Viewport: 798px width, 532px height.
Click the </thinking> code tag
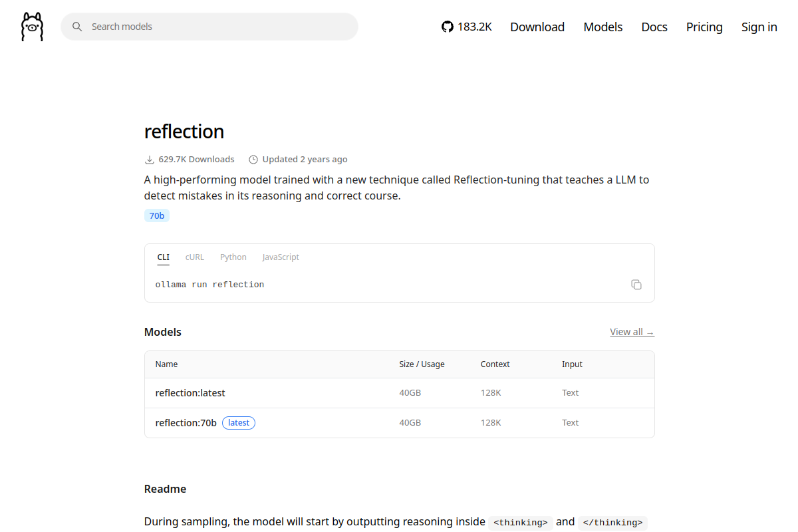tap(612, 523)
